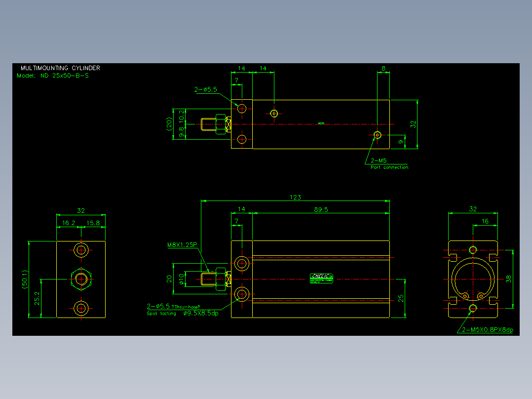
Task: Select the ø9.5X8.5dp spot facing note
Action: tap(201, 314)
